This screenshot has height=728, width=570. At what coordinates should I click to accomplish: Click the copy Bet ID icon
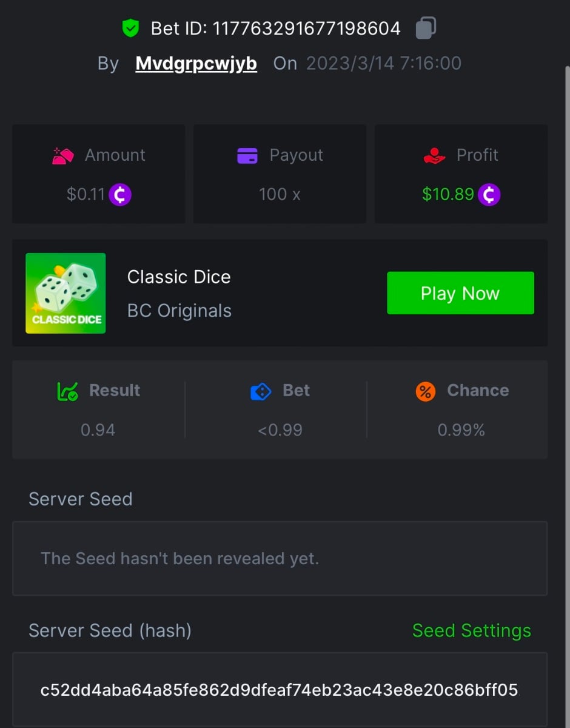pyautogui.click(x=426, y=28)
